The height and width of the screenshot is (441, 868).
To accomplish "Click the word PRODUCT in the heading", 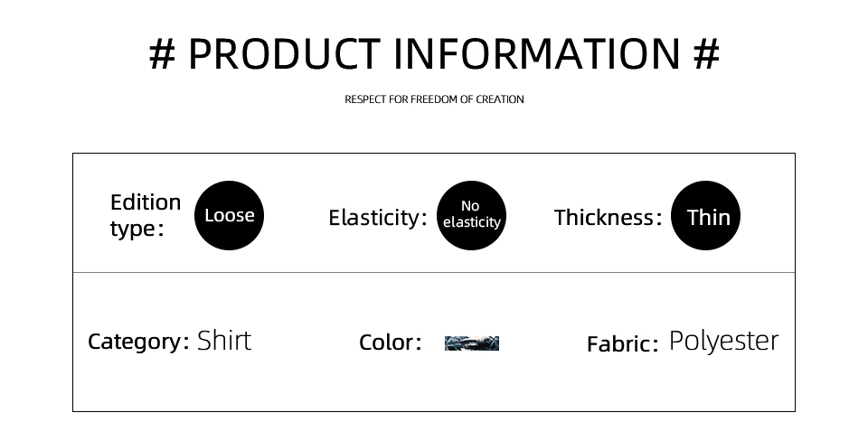I will 285,54.
